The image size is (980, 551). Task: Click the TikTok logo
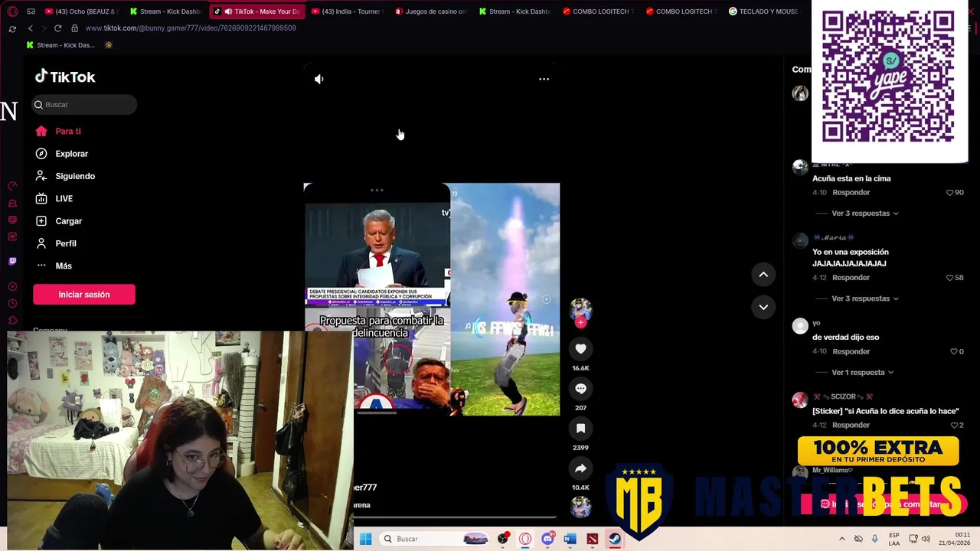[x=65, y=77]
